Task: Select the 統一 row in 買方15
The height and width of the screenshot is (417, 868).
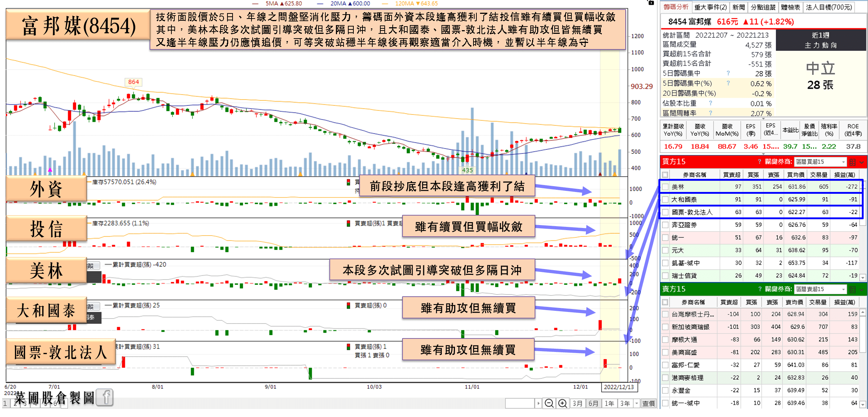Action: click(760, 238)
